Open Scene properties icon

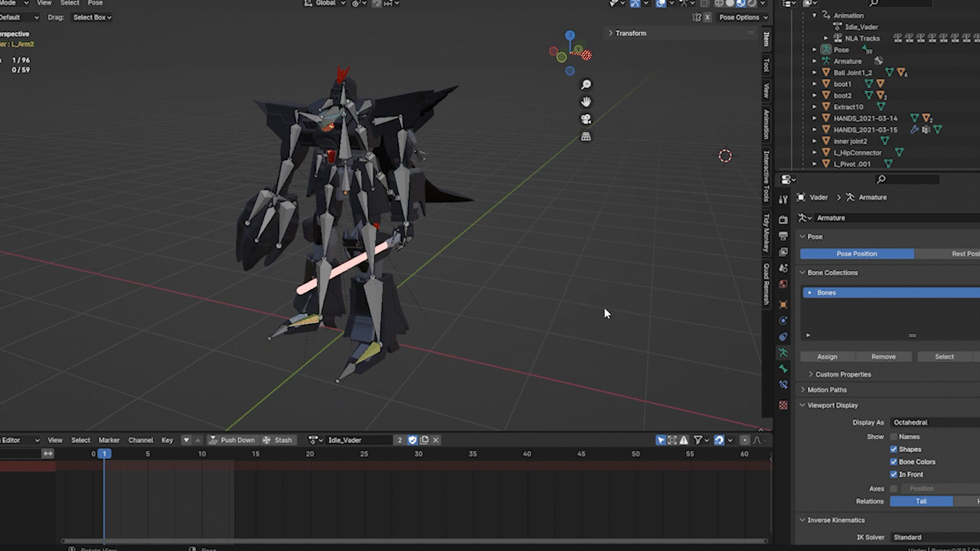pos(783,268)
